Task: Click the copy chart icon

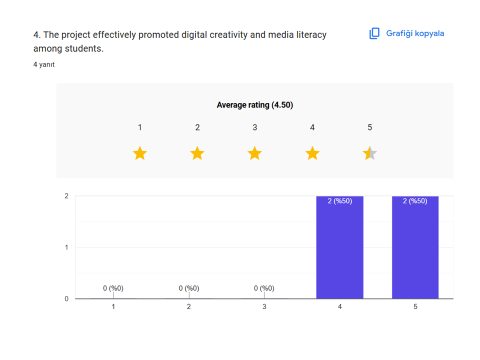Action: tap(374, 33)
